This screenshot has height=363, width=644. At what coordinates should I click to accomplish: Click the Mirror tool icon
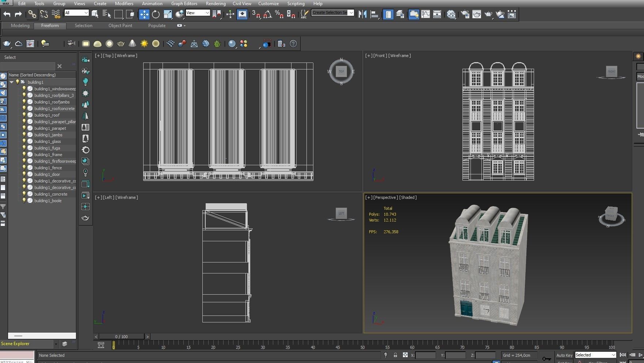click(362, 14)
